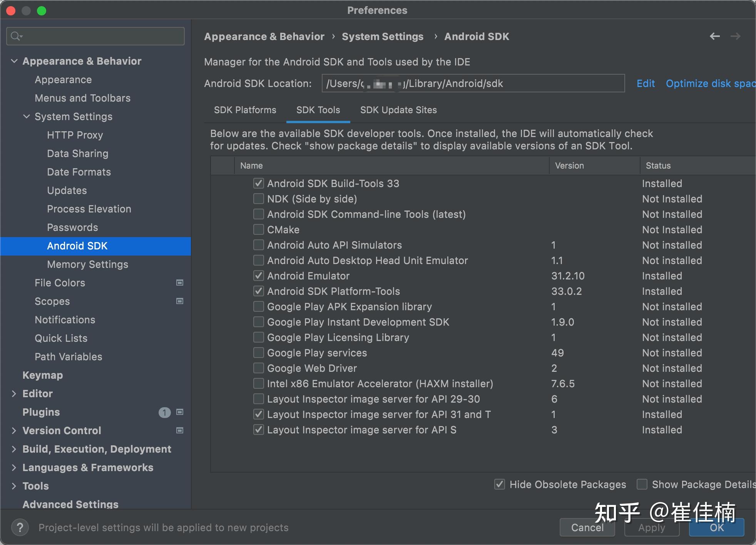The image size is (756, 545).
Task: Collapse the Appearance & Behavior section
Action: click(14, 61)
